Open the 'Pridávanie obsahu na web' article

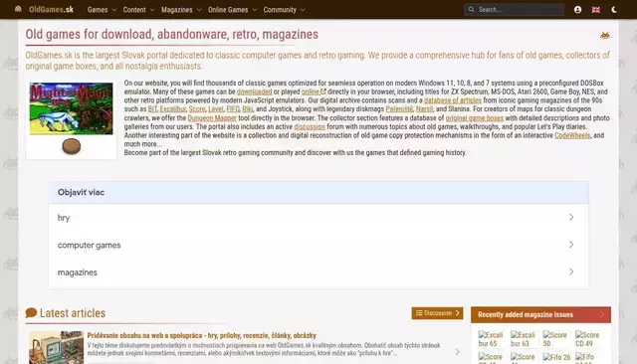coord(201,335)
